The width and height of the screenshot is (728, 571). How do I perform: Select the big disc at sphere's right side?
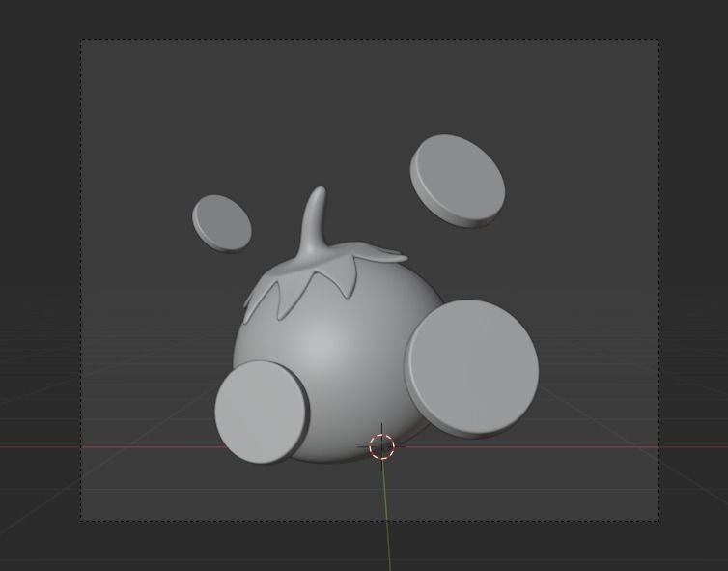pyautogui.click(x=471, y=369)
